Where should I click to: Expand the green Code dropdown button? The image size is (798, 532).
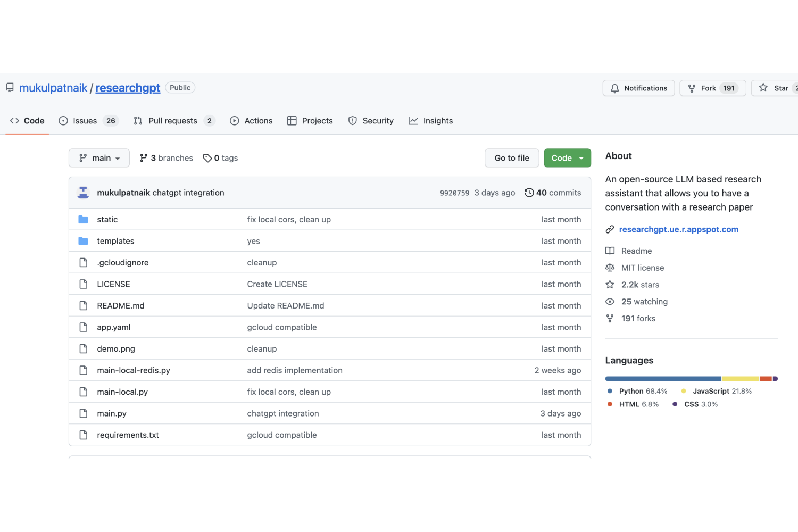(x=567, y=158)
